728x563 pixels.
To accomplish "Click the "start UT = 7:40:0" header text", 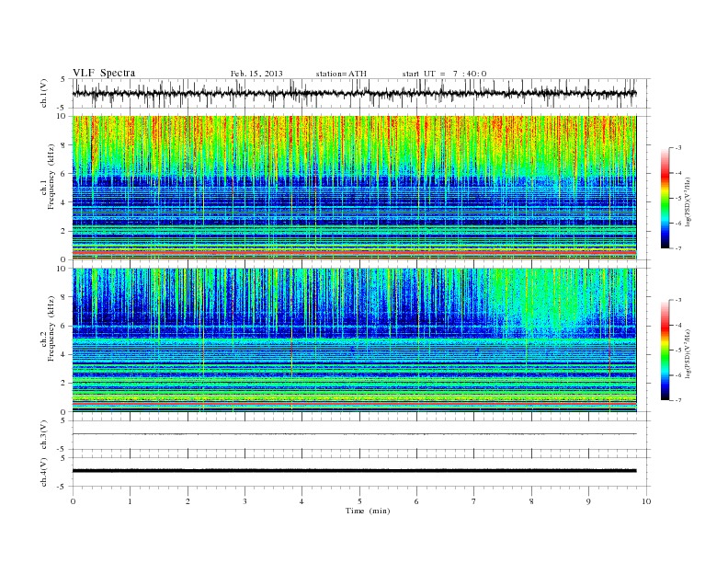I will (444, 74).
